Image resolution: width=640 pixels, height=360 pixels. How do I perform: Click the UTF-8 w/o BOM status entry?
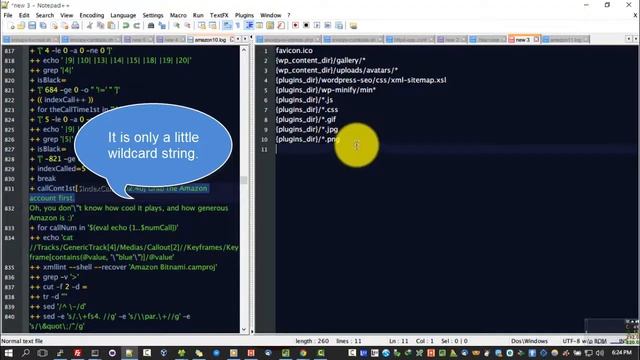click(x=584, y=341)
